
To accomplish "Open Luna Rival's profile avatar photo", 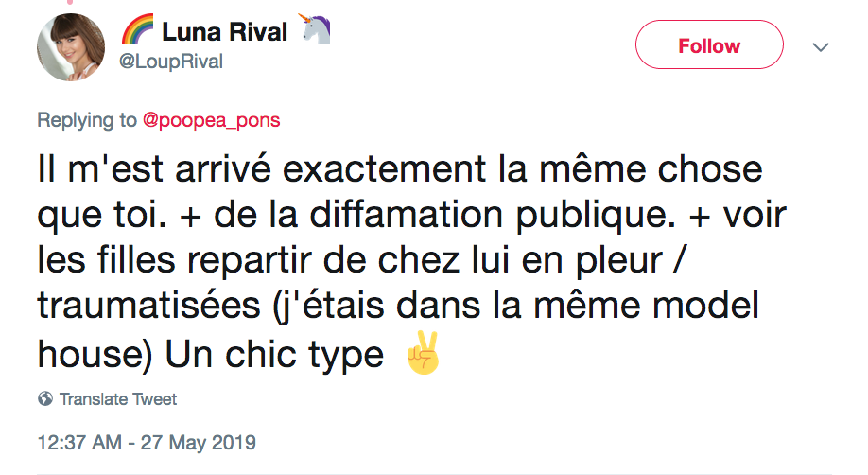I will (71, 48).
